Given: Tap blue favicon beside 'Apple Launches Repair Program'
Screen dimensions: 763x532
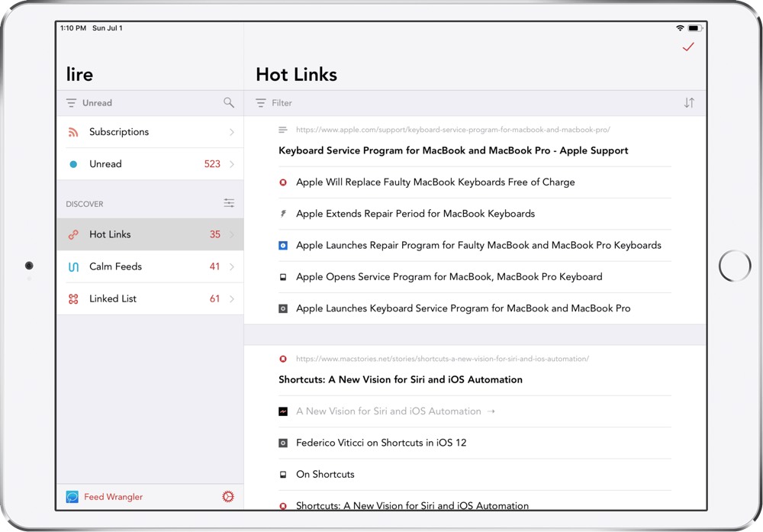Looking at the screenshot, I should pyautogui.click(x=283, y=245).
